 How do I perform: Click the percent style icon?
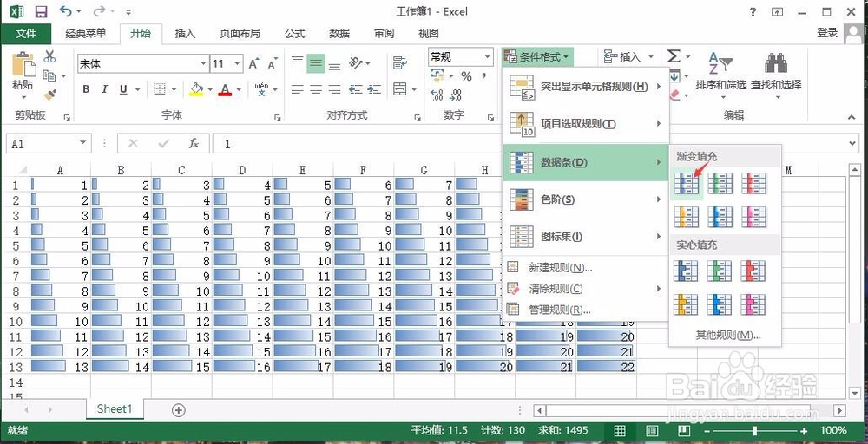click(x=467, y=76)
